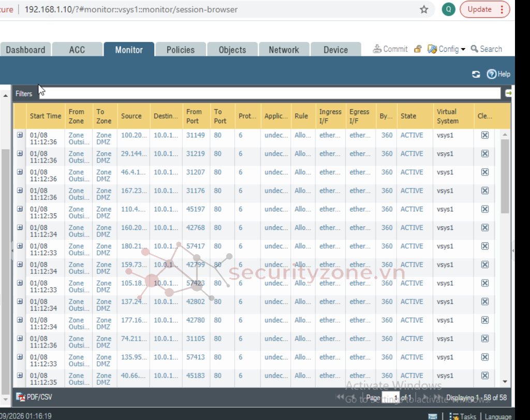Screen dimensions: 530x420
Task: Open Tasks in the bottom status bar
Action: coord(463,416)
